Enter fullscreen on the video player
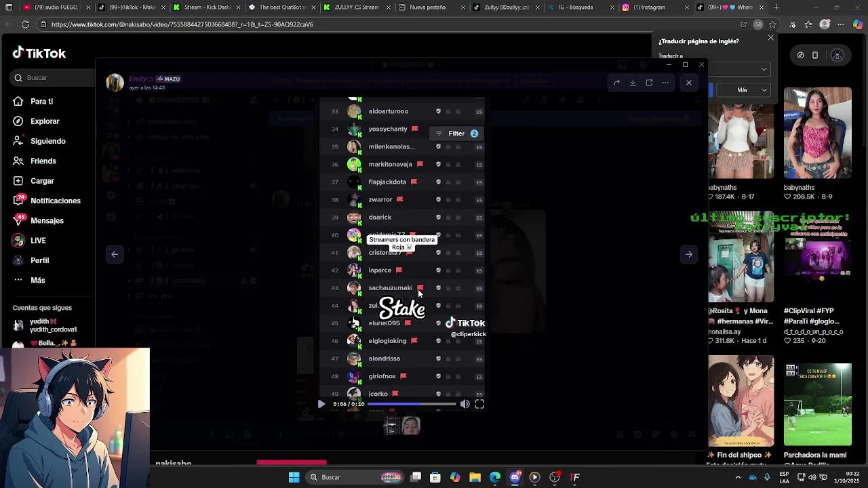868x488 pixels. tap(479, 404)
